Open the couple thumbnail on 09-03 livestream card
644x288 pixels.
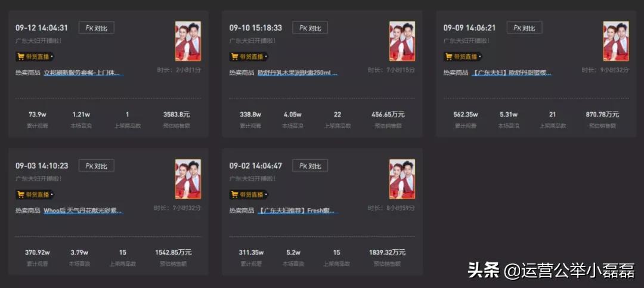click(188, 179)
